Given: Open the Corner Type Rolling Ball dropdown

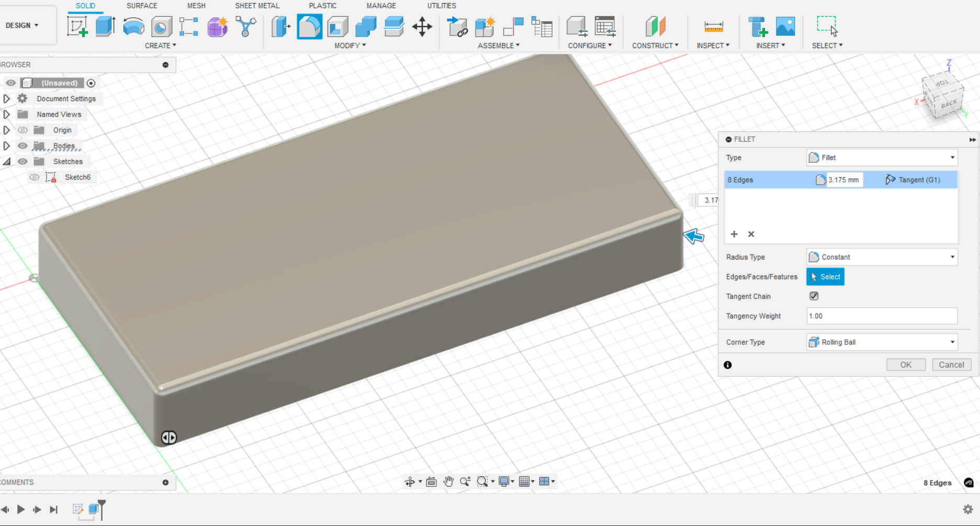Looking at the screenshot, I should click(882, 342).
